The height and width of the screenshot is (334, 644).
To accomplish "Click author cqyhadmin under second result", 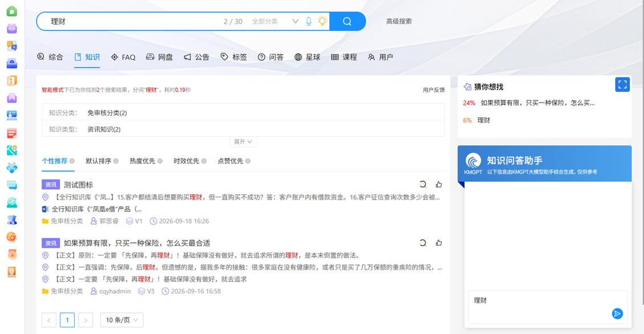I will 115,291.
